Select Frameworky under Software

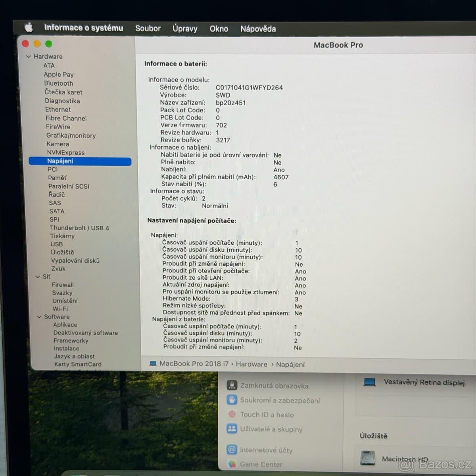click(71, 341)
